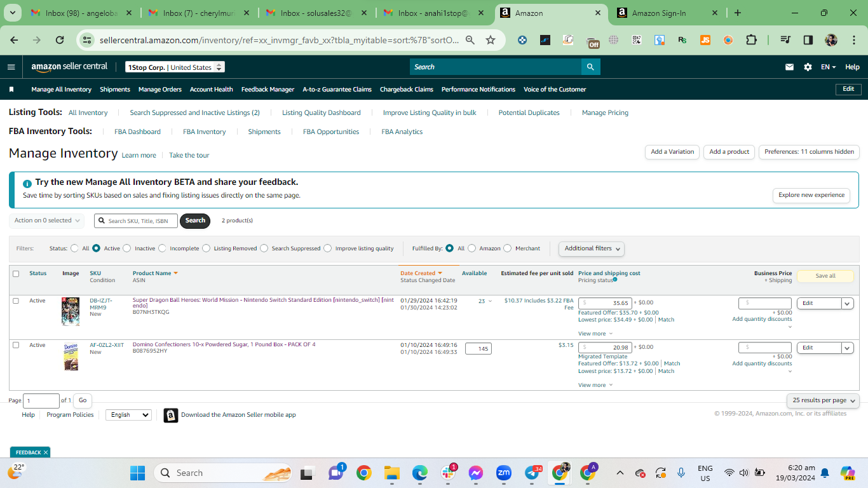Screen dimensions: 868x488
Task: Open the settings gear in Seller Central header
Action: pos(808,67)
